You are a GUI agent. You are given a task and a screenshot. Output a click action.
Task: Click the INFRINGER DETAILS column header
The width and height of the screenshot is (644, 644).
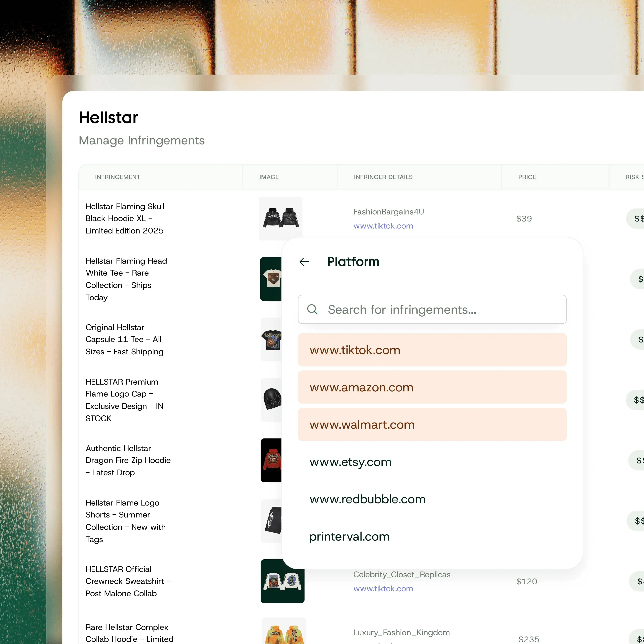click(383, 177)
